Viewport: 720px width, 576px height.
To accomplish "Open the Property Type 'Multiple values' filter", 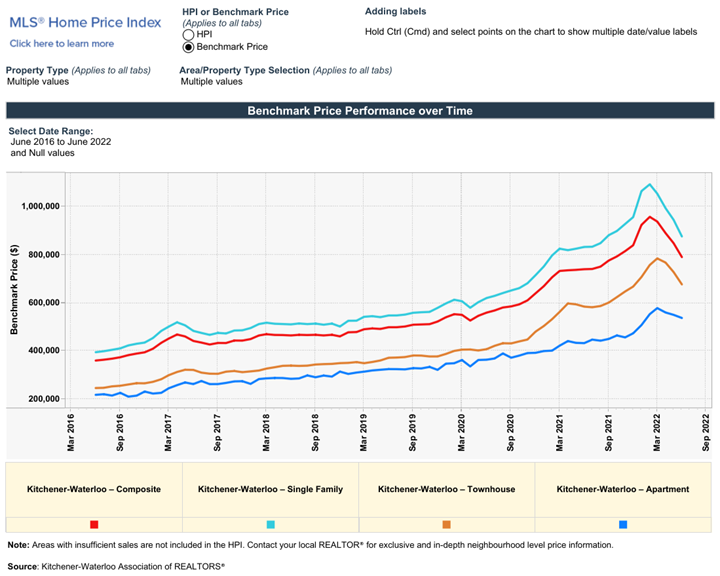I will click(x=38, y=82).
